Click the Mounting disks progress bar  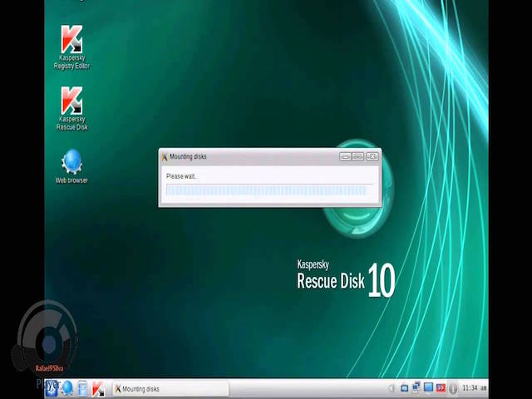[266, 190]
